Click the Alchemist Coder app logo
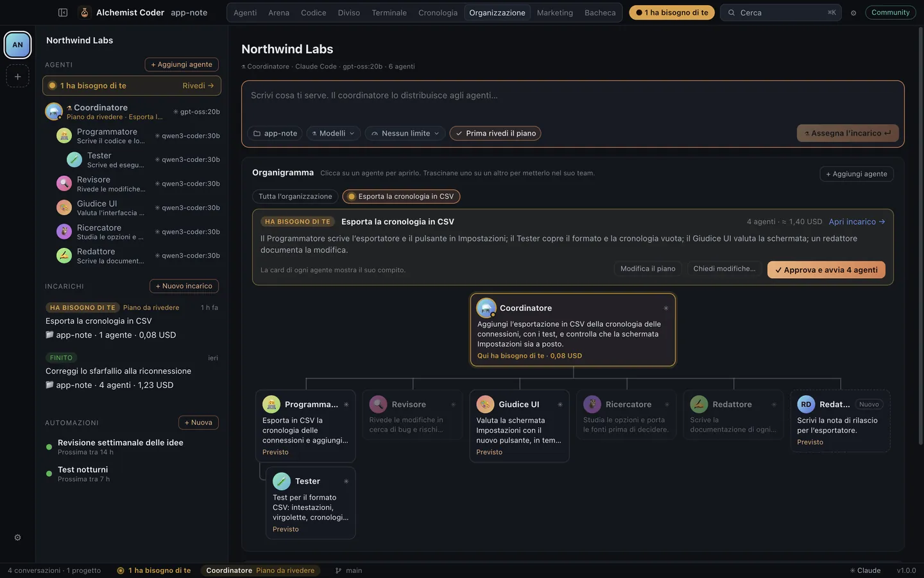Image resolution: width=924 pixels, height=578 pixels. (85, 12)
